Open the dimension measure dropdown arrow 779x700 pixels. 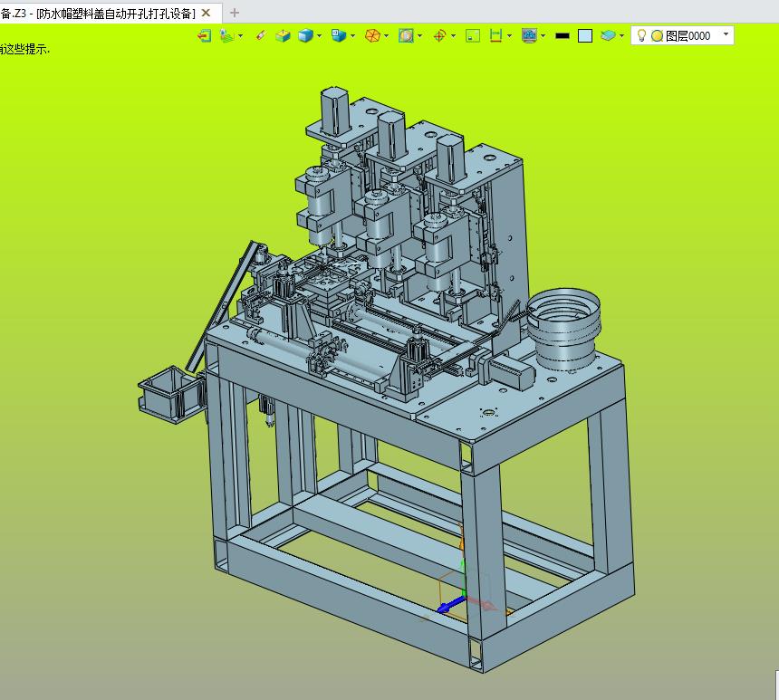point(509,36)
